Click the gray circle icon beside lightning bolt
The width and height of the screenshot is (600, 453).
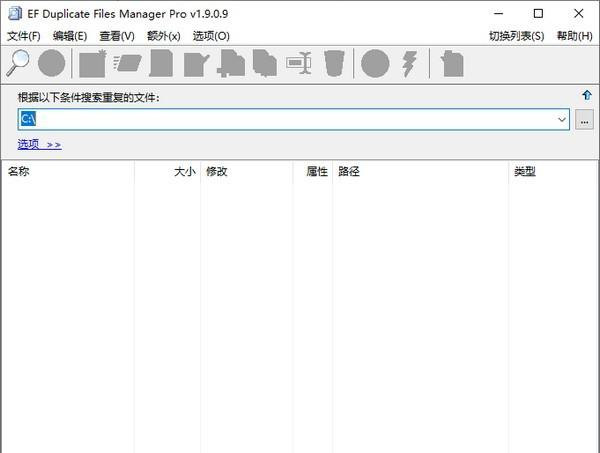[375, 63]
